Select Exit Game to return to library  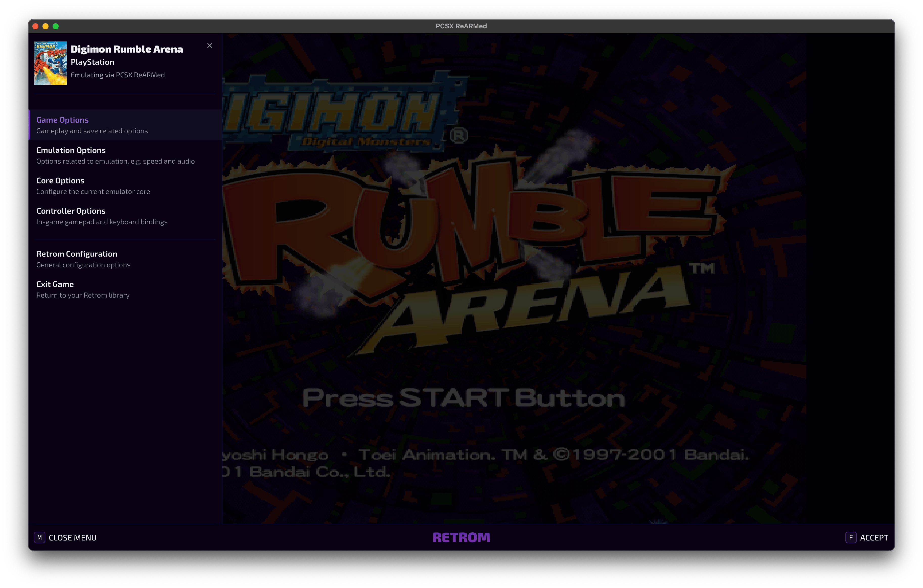[x=125, y=289]
